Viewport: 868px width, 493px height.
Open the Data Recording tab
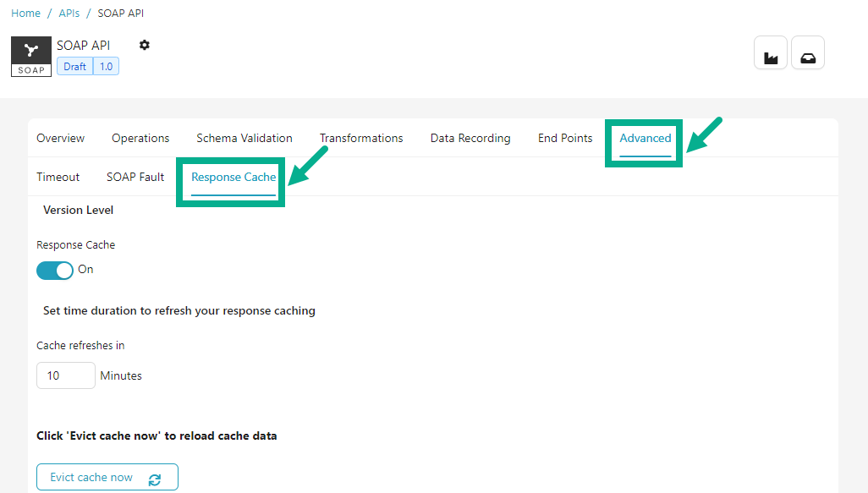click(470, 138)
